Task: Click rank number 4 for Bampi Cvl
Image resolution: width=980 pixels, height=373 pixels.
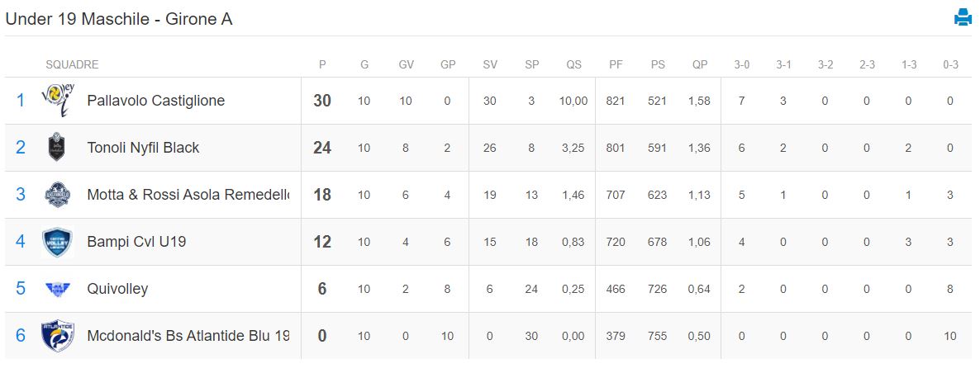Action: (20, 242)
